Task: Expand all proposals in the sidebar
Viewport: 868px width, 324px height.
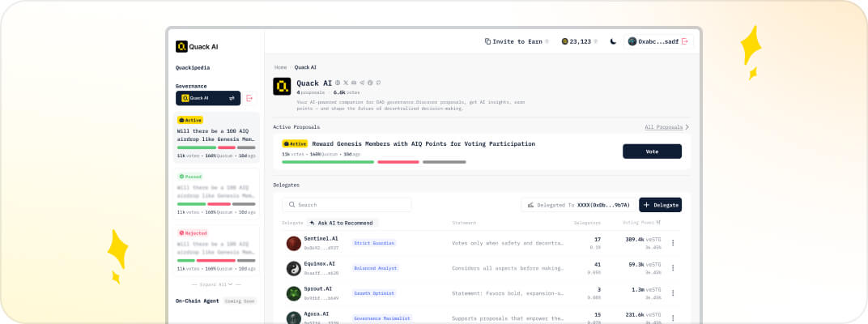Action: pyautogui.click(x=216, y=284)
